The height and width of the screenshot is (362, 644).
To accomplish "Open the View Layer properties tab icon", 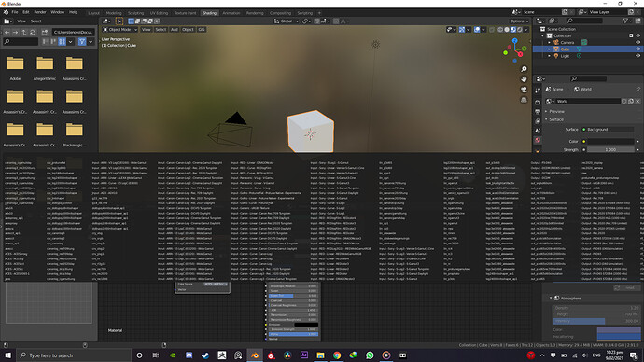I will (x=538, y=121).
